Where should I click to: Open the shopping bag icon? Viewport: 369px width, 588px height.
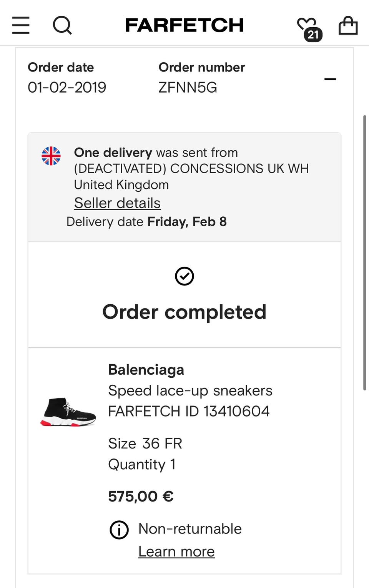click(x=348, y=25)
